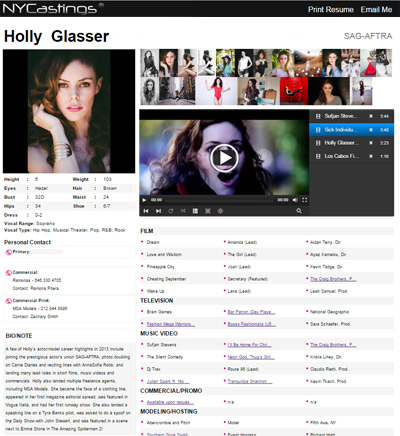Select the Los Cabos Fi... playlist item
This screenshot has width=400, height=436.
[352, 156]
